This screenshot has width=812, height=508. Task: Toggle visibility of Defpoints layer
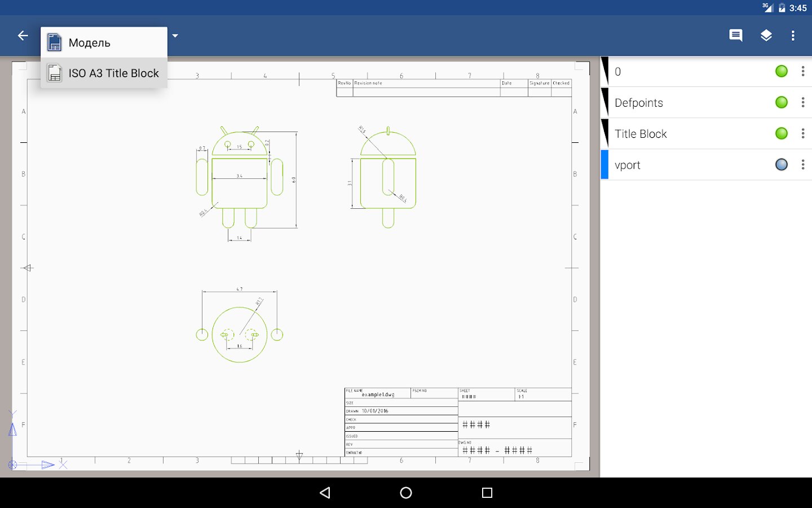click(x=781, y=102)
